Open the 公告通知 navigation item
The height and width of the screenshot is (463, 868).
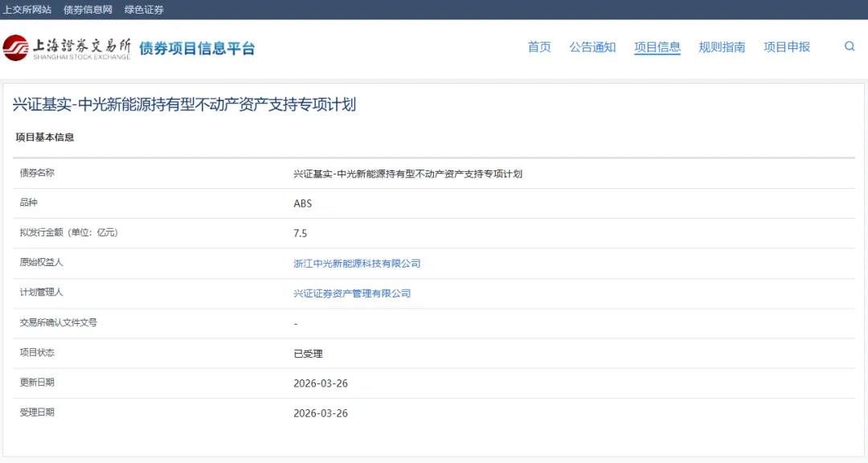coord(592,47)
